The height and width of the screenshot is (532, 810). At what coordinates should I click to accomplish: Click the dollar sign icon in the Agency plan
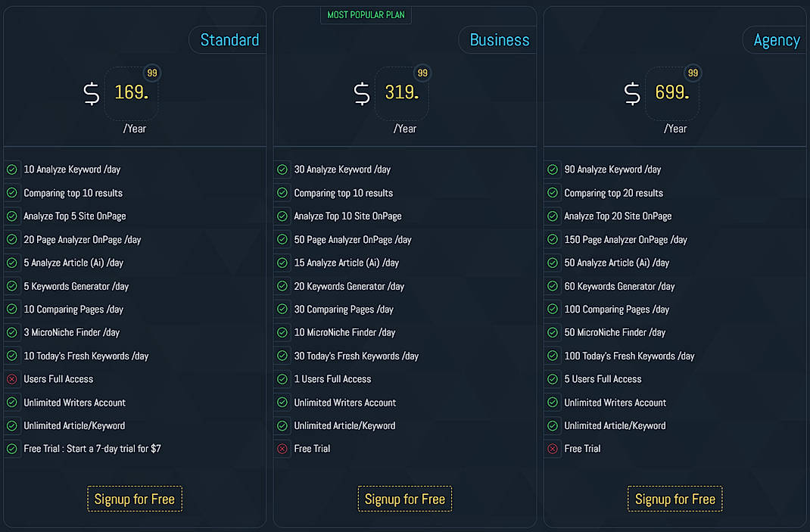point(631,94)
